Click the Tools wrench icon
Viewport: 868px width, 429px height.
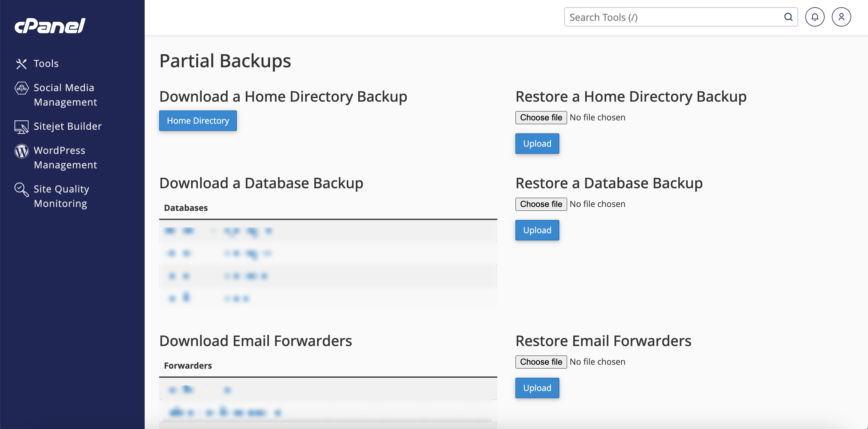(x=21, y=64)
